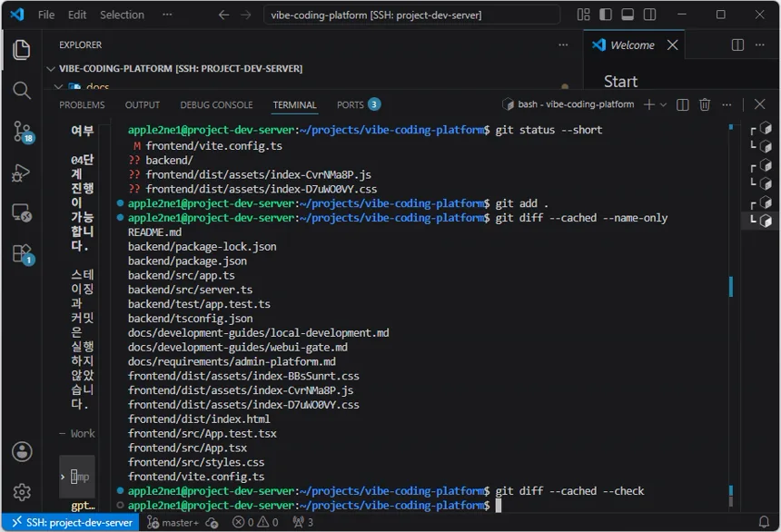The height and width of the screenshot is (532, 781).
Task: Open the launch profile dropdown arrow
Action: click(664, 104)
